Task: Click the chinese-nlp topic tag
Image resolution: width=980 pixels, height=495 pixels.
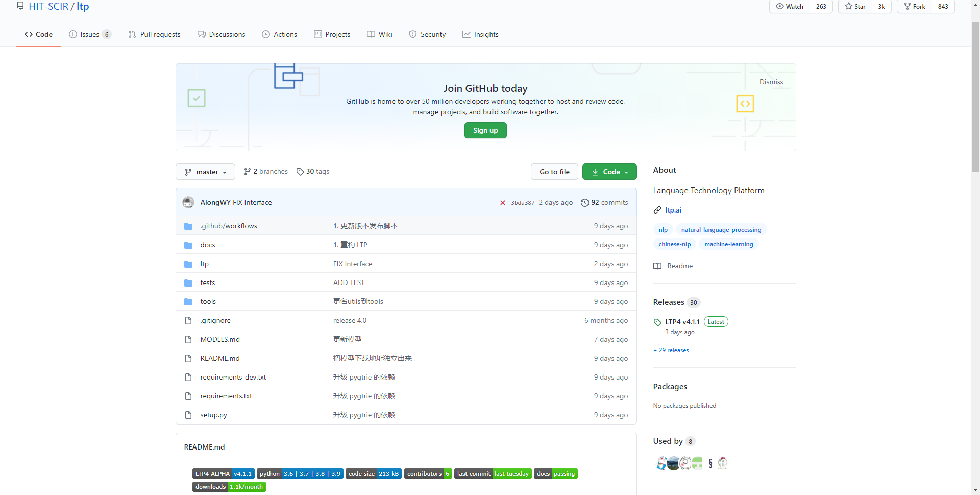Action: coord(674,244)
